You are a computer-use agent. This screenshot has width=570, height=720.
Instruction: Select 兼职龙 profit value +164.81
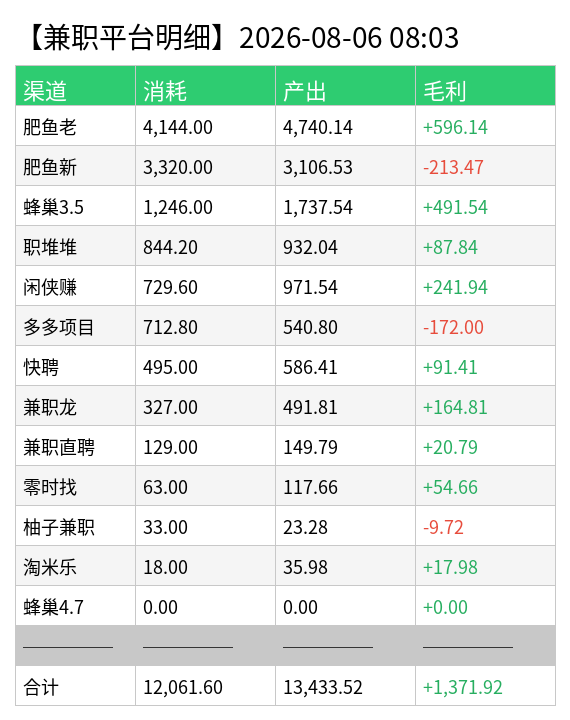[455, 407]
